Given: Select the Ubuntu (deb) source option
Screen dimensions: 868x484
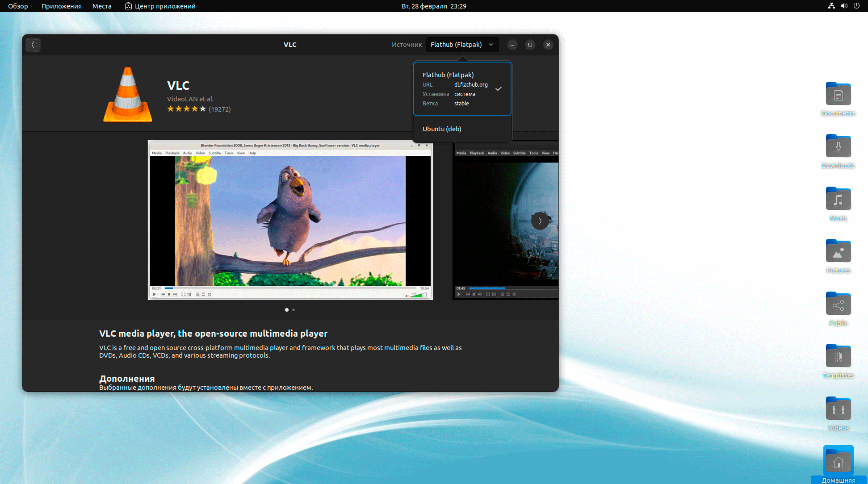Looking at the screenshot, I should click(442, 129).
